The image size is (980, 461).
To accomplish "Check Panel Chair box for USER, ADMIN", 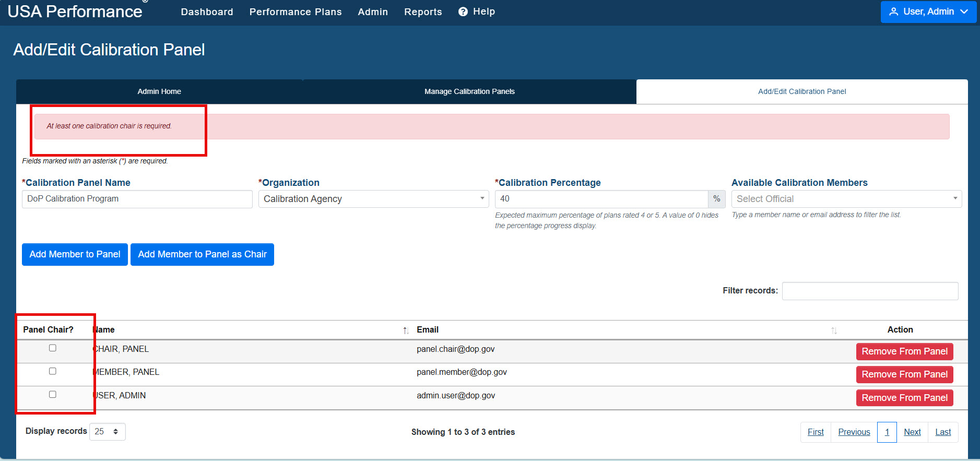I will coord(53,394).
